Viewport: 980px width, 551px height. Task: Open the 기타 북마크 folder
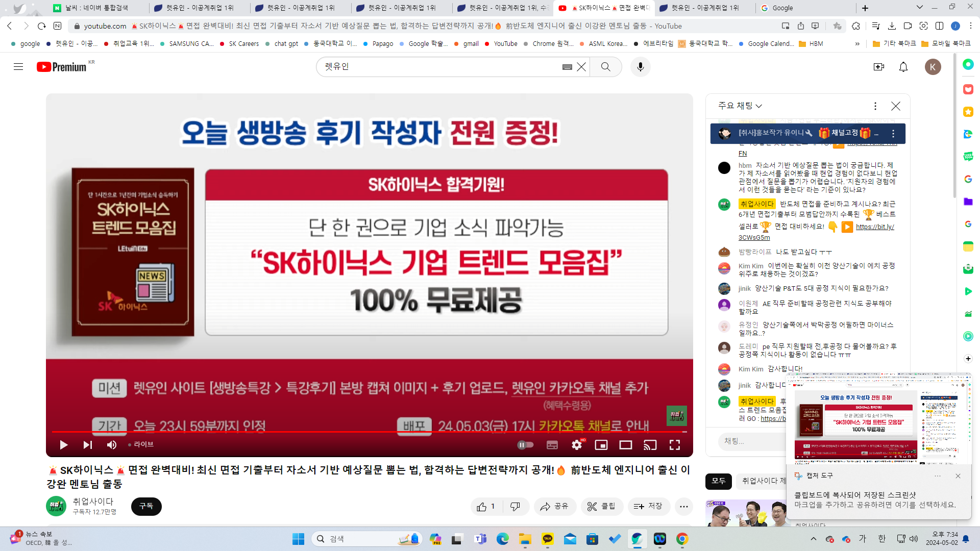894,44
